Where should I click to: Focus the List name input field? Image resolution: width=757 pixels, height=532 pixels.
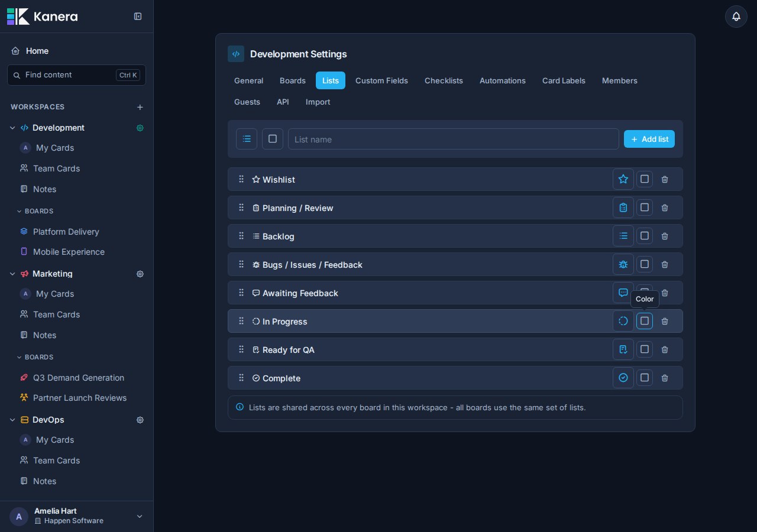454,139
